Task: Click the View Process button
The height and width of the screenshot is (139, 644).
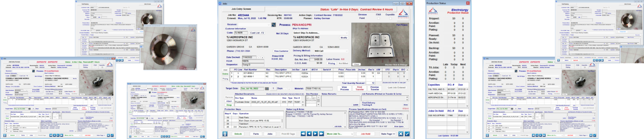Action: (344, 88)
